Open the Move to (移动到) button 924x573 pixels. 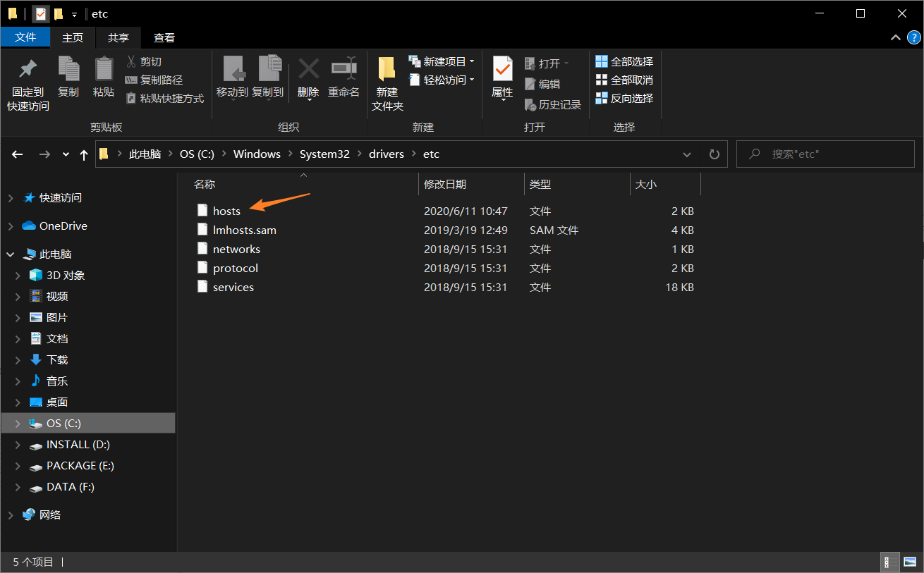(232, 77)
